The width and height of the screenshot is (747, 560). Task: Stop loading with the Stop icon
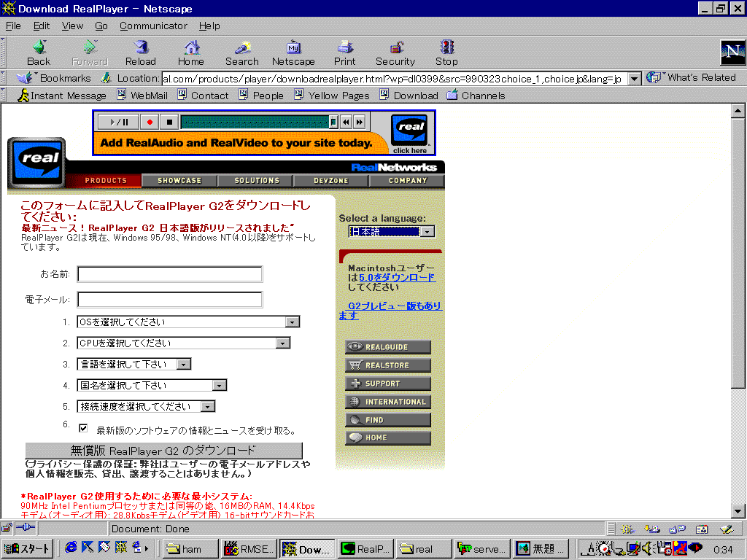tap(446, 52)
